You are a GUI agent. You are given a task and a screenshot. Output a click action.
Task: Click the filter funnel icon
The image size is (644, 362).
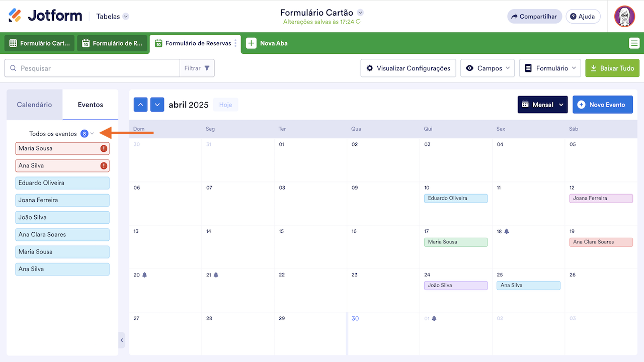(207, 68)
